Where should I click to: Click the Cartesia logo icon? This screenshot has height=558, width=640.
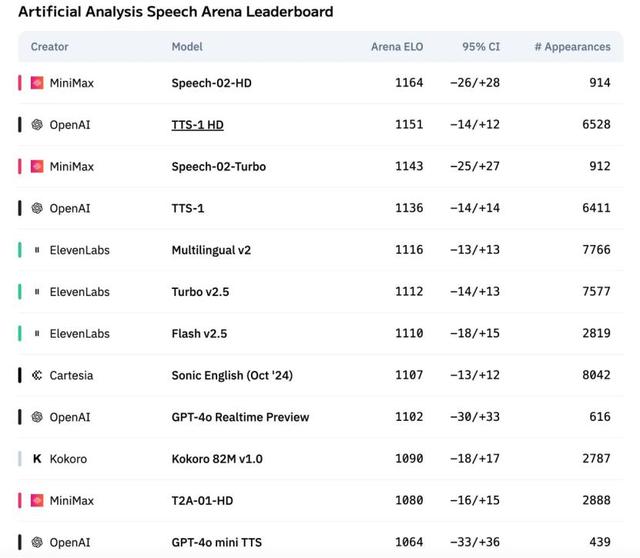pos(37,375)
